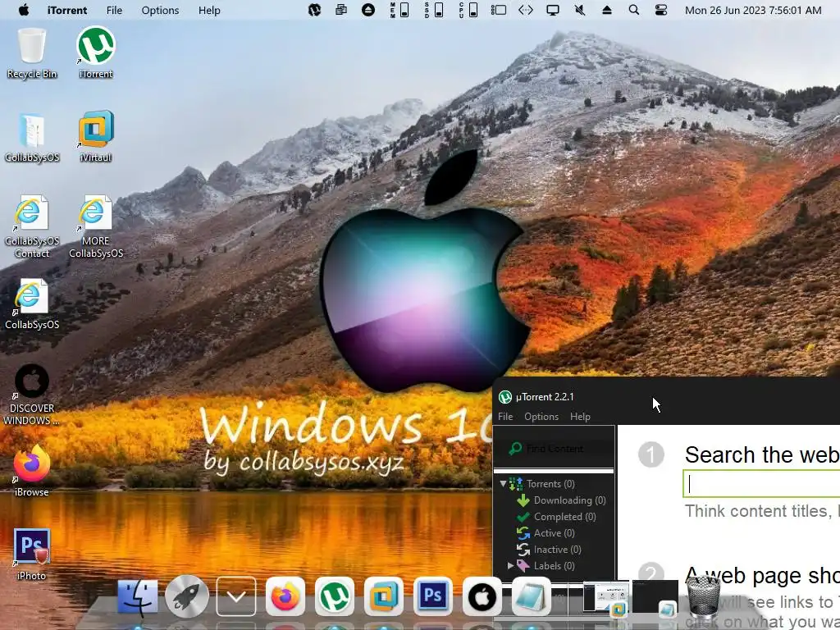Switch to the dark window thumbnail in dock
The width and height of the screenshot is (840, 630).
click(x=655, y=596)
